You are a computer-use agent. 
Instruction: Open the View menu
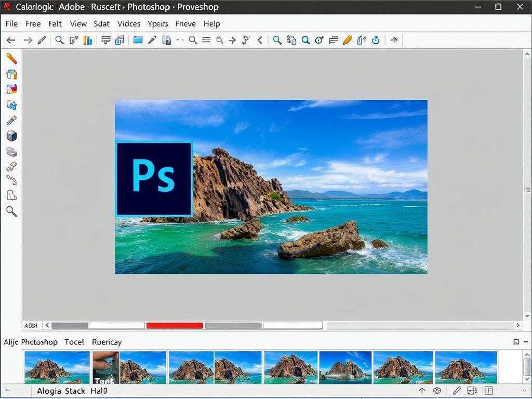(x=78, y=24)
